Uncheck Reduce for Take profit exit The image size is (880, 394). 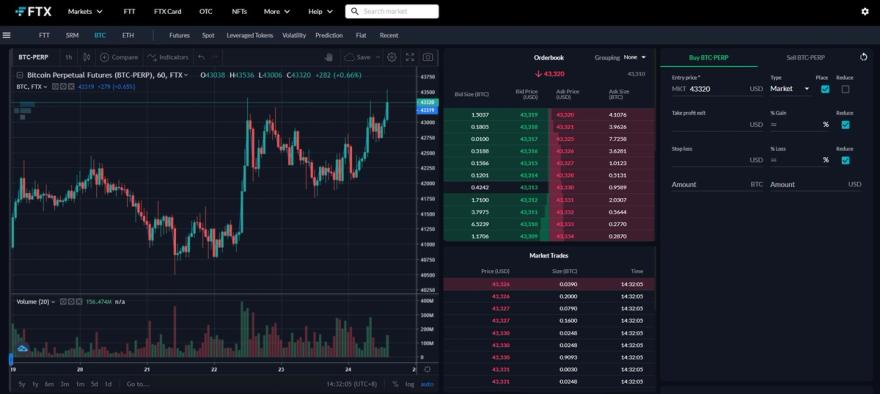[845, 125]
